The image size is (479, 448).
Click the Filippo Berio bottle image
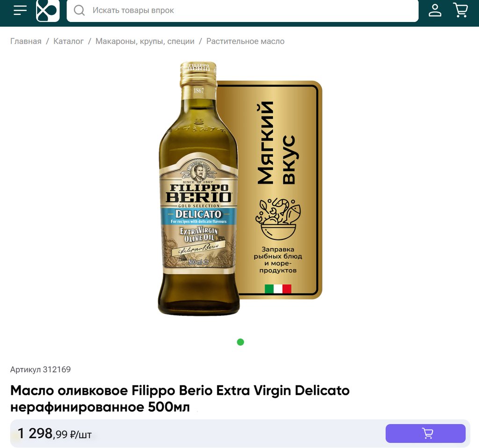point(199,187)
